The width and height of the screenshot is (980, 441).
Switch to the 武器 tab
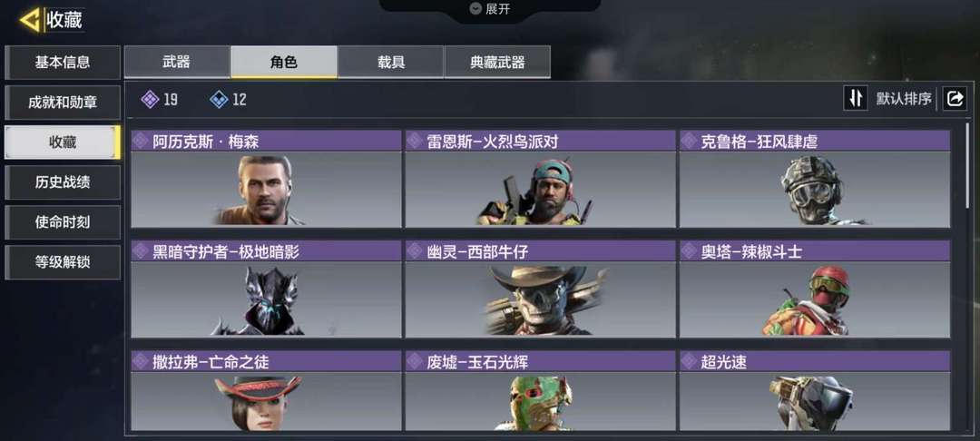point(177,62)
